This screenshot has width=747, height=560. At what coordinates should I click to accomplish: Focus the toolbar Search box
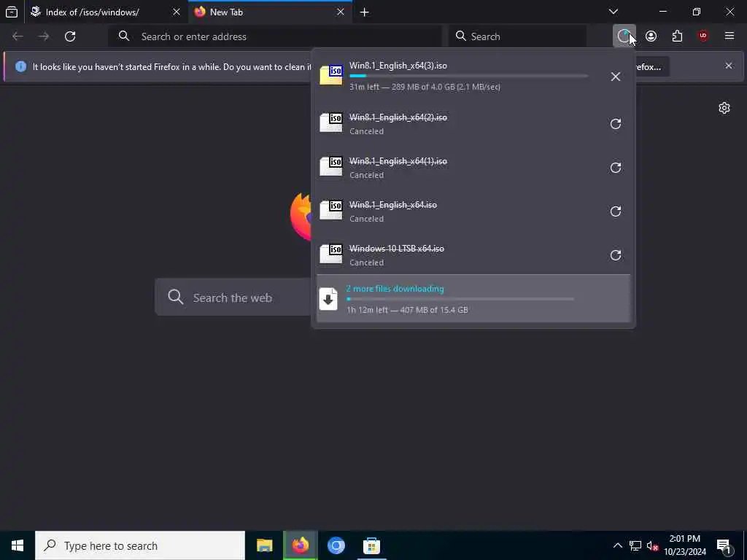[x=517, y=36]
